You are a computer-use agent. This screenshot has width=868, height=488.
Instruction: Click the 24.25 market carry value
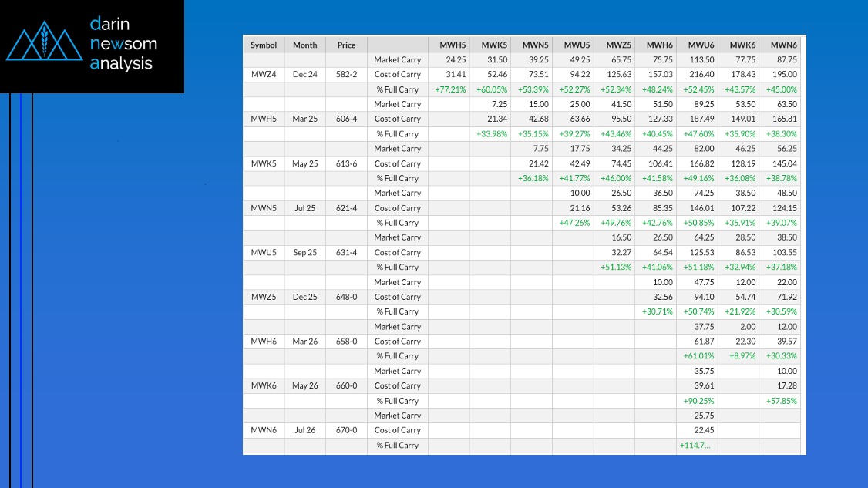pyautogui.click(x=455, y=59)
